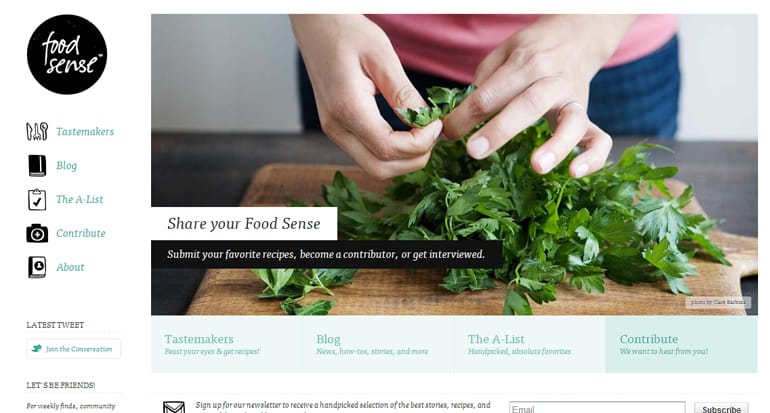
Task: Click the newsletter envelope icon
Action: point(174,407)
